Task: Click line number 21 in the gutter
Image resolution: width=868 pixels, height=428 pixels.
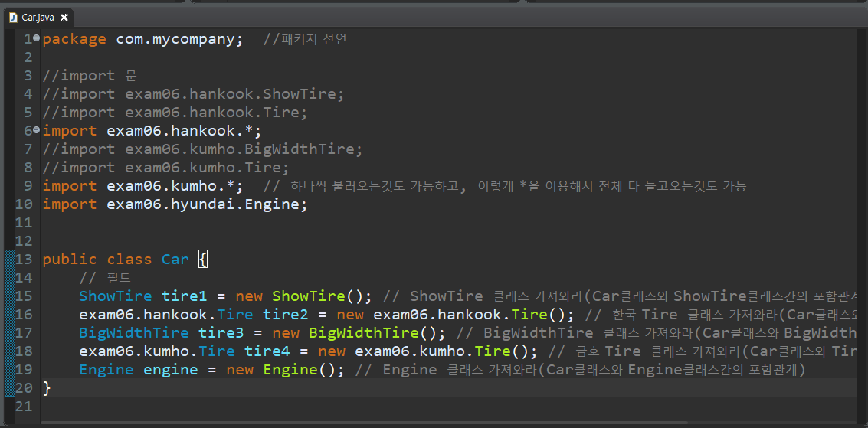Action: (x=24, y=407)
